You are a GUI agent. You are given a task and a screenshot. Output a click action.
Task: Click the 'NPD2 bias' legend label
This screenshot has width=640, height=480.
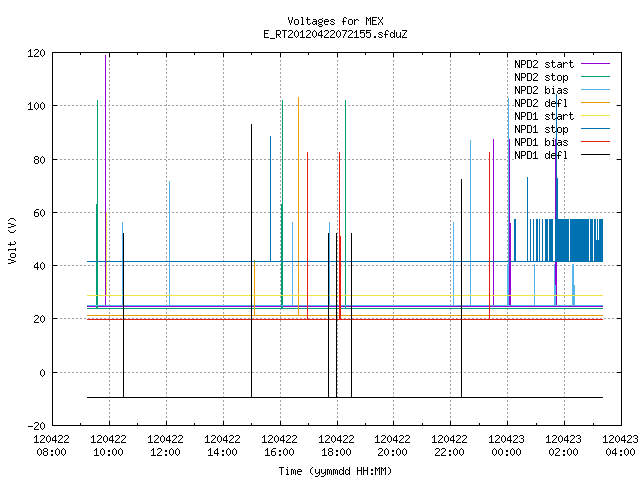541,90
